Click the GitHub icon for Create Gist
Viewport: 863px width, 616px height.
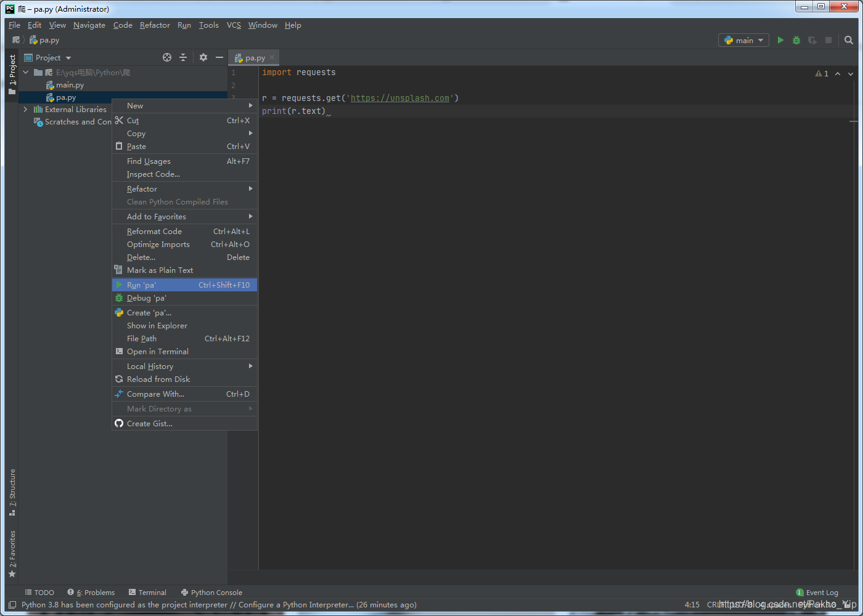pos(119,423)
